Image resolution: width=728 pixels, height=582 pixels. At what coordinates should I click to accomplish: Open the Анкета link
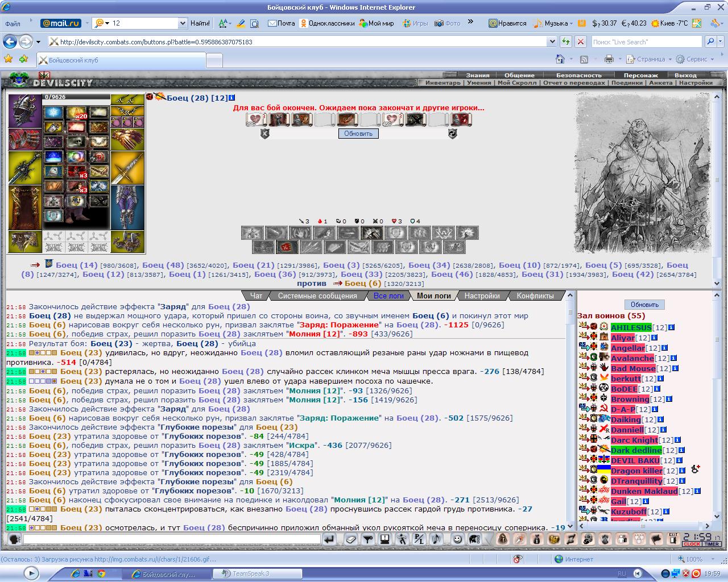(661, 82)
